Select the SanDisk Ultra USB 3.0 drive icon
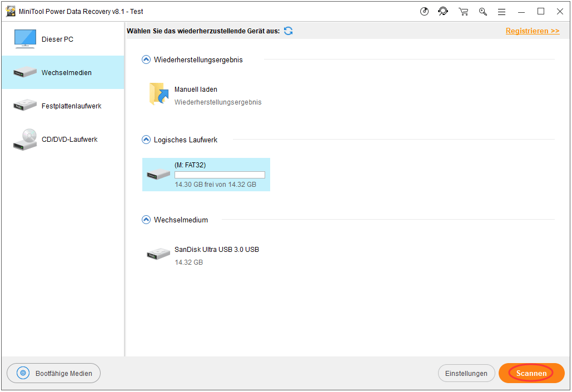This screenshot has width=572, height=392. coord(158,254)
